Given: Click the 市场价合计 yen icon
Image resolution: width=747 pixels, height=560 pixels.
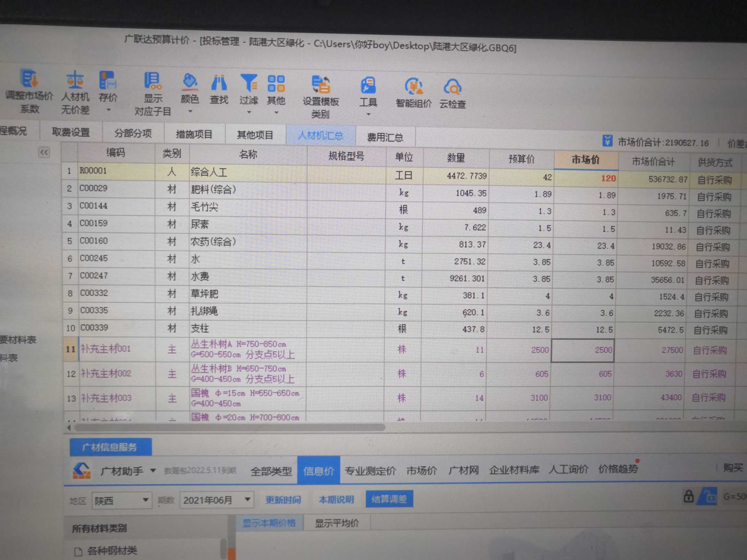Looking at the screenshot, I should pos(607,140).
